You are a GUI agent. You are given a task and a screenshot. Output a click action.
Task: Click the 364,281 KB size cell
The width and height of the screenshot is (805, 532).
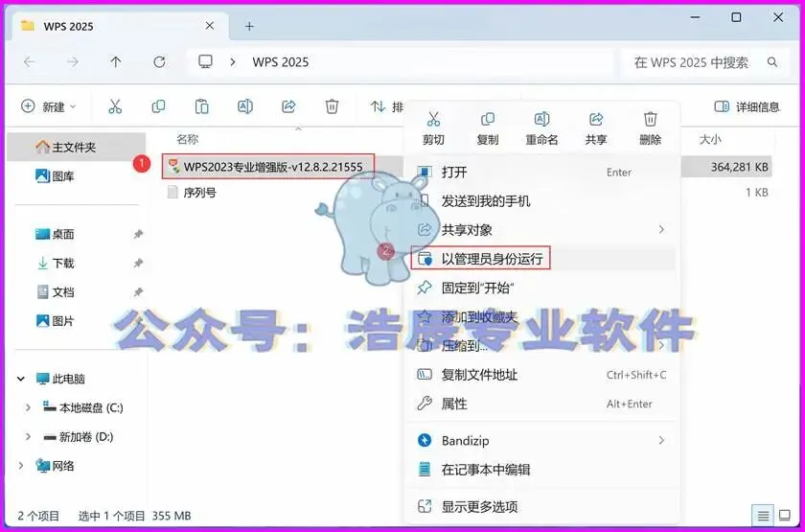[x=739, y=167]
